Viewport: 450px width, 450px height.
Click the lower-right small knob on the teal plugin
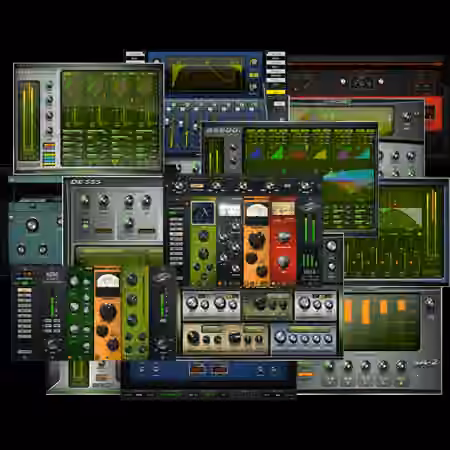click(43, 249)
